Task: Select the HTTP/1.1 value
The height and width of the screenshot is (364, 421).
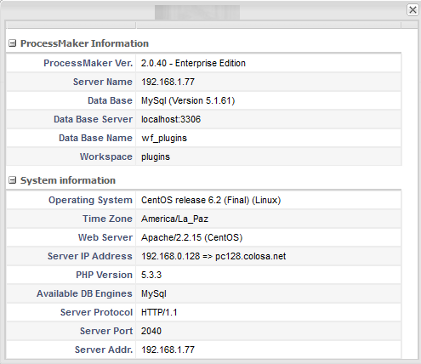Action: tap(159, 312)
